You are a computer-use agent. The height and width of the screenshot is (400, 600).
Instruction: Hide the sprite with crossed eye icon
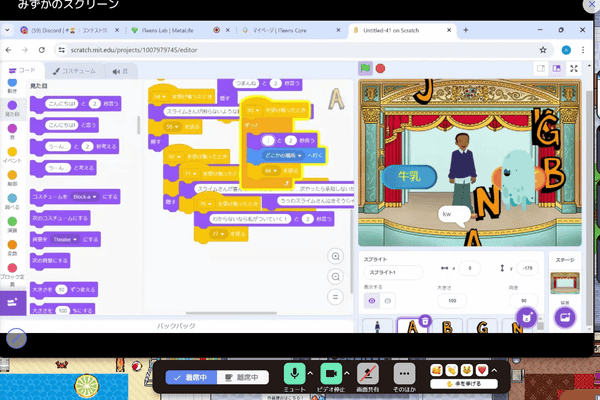[388, 301]
